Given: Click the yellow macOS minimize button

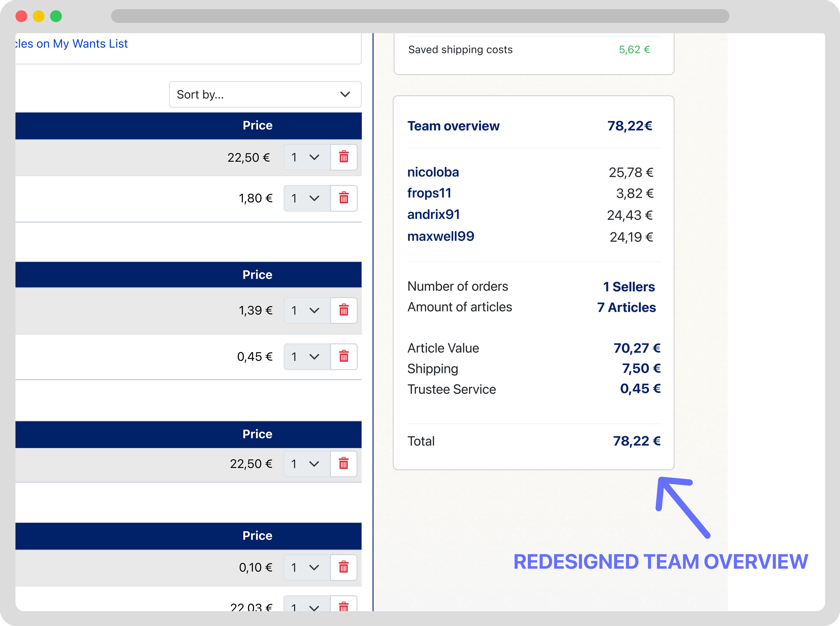Looking at the screenshot, I should coord(39,16).
